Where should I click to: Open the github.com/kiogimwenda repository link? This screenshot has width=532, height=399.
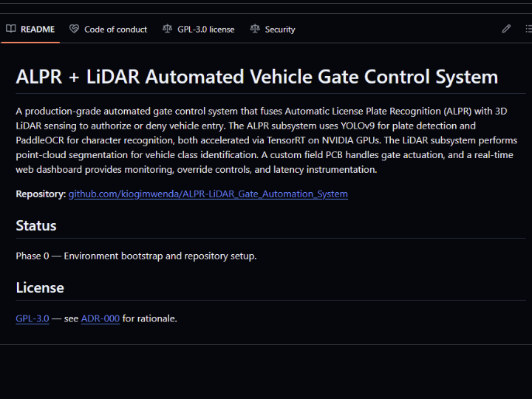(208, 194)
